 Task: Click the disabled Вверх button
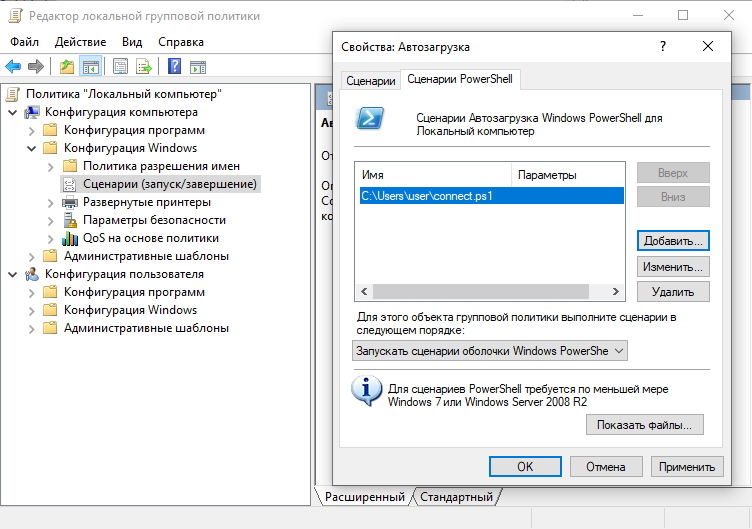tap(673, 173)
